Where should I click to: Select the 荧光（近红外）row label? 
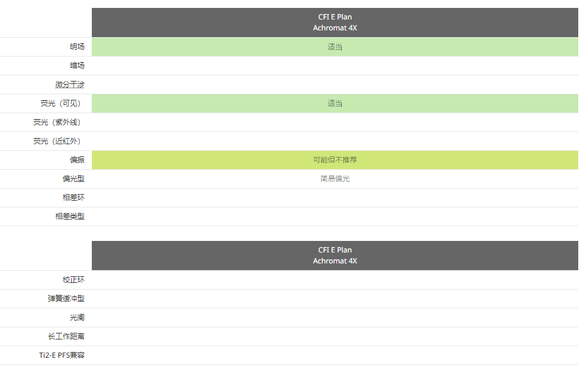click(57, 141)
